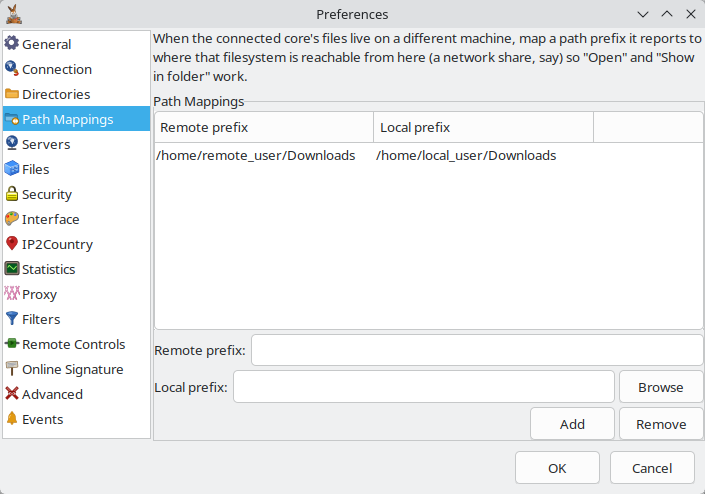Confirm preferences with the OK button

558,468
